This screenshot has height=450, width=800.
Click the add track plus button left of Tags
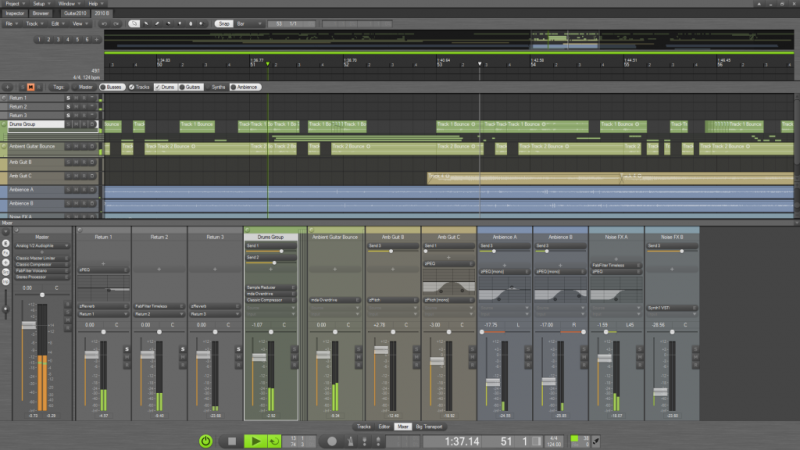[x=8, y=87]
